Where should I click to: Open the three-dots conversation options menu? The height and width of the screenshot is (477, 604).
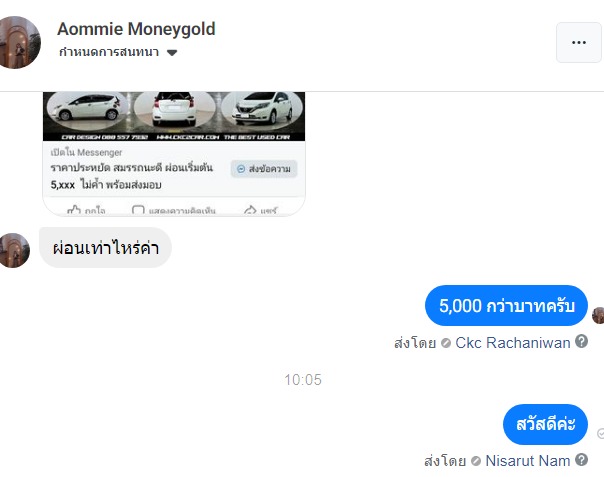[x=579, y=42]
